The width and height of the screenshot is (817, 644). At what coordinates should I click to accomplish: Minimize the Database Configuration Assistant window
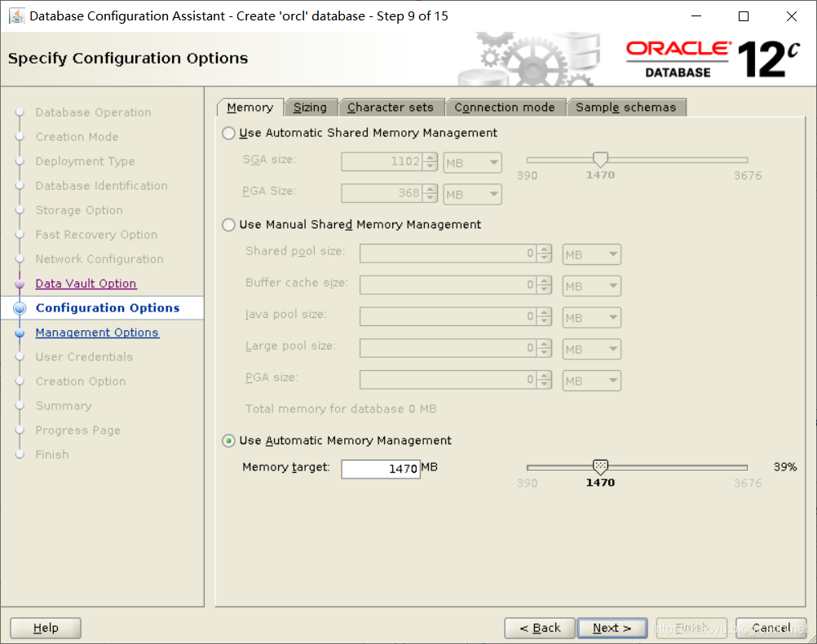(x=696, y=16)
